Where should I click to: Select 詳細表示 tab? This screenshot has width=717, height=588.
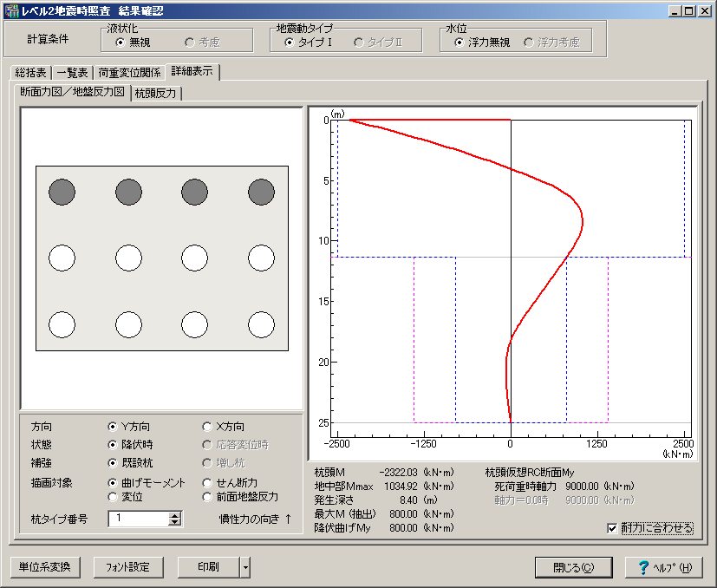(192, 71)
